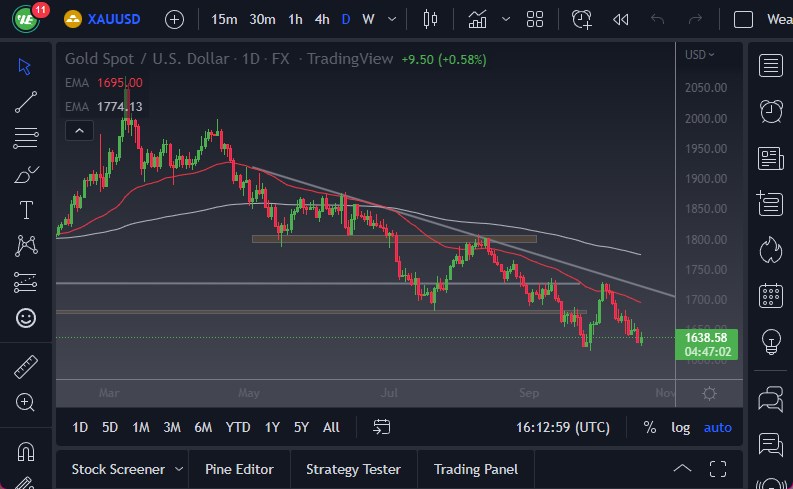Toggle log scale on price axis

pos(680,427)
